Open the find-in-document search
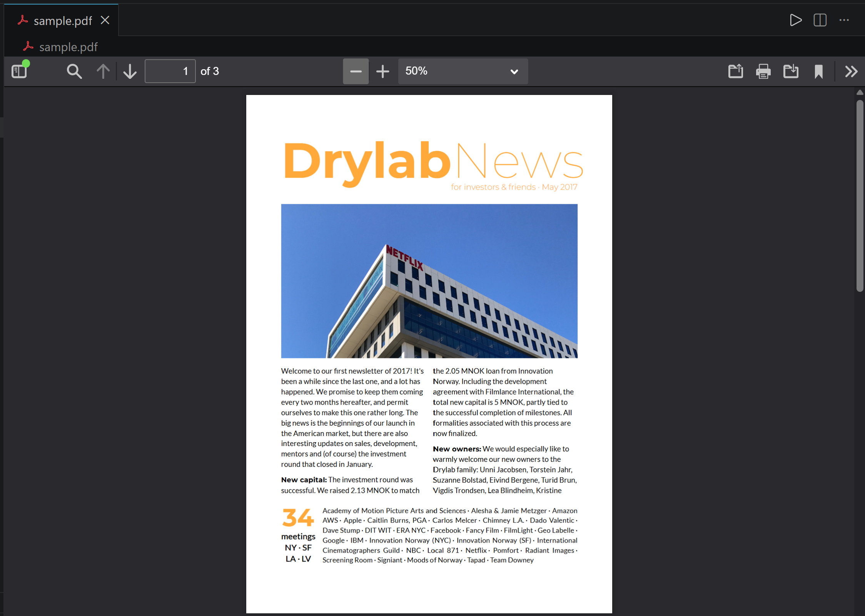This screenshot has height=616, width=865. click(x=74, y=71)
